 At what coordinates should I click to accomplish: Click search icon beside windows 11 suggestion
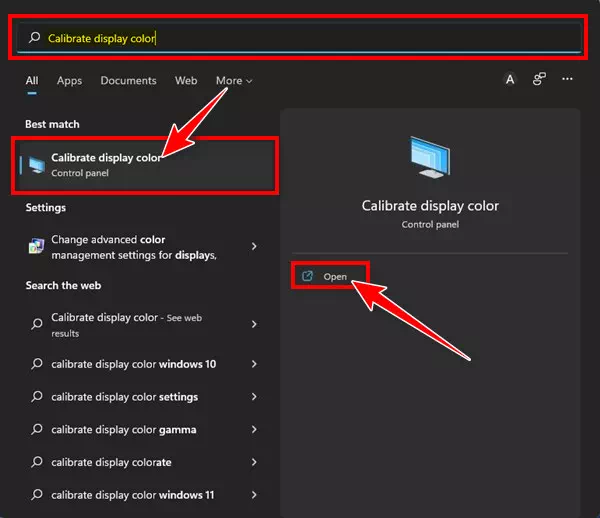pos(37,494)
